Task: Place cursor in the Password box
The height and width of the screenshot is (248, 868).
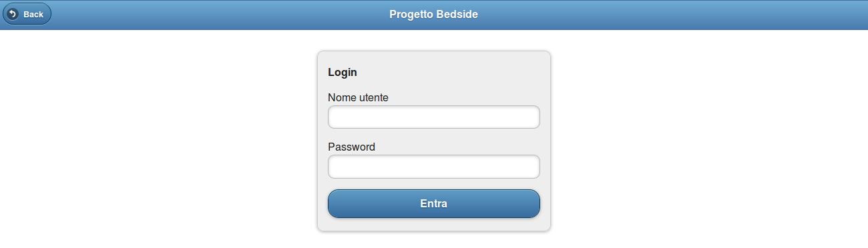Action: click(434, 167)
